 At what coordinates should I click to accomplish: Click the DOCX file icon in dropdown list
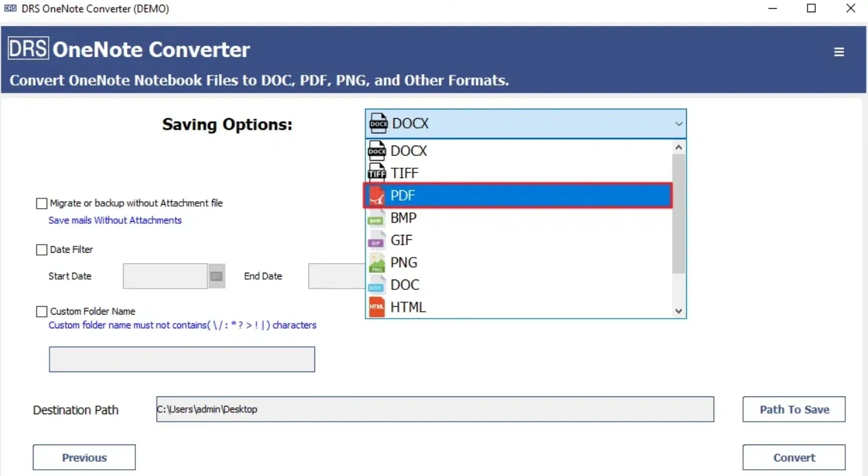click(x=377, y=150)
